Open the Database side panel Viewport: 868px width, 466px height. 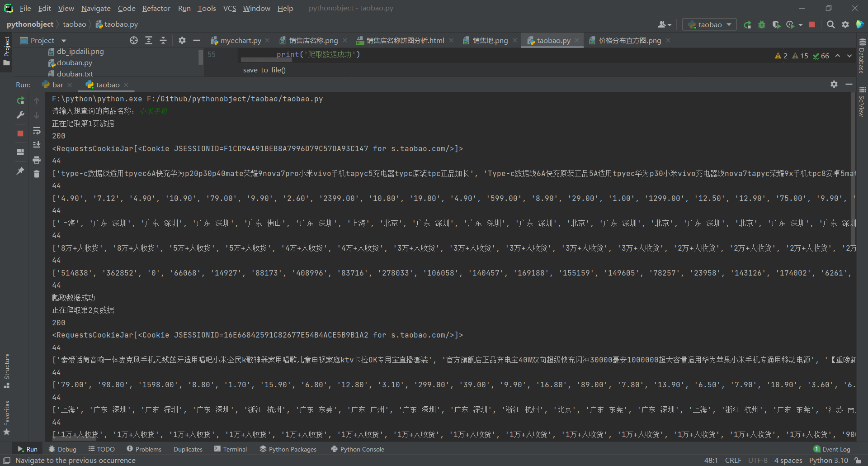pyautogui.click(x=862, y=56)
